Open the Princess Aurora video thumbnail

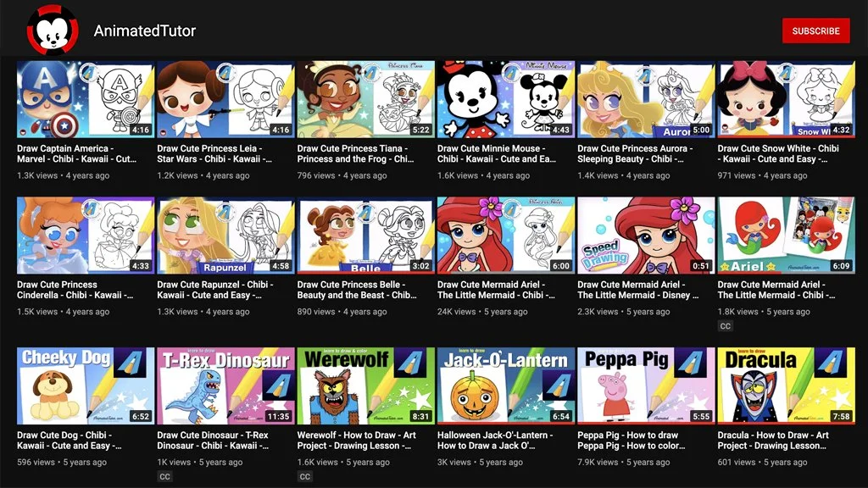[x=645, y=99]
